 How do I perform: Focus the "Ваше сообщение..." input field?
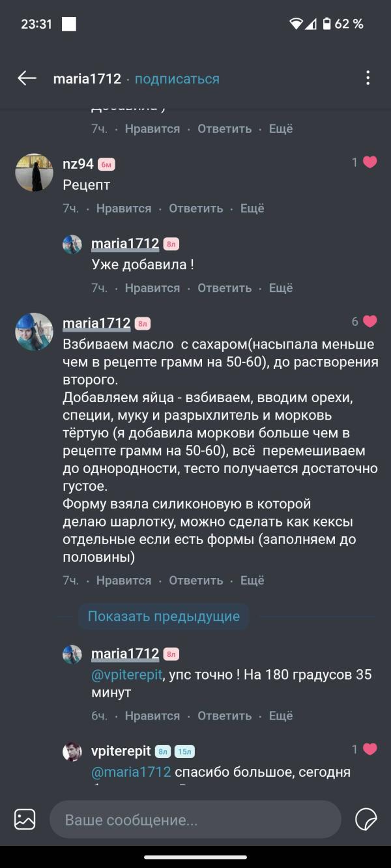[x=195, y=820]
